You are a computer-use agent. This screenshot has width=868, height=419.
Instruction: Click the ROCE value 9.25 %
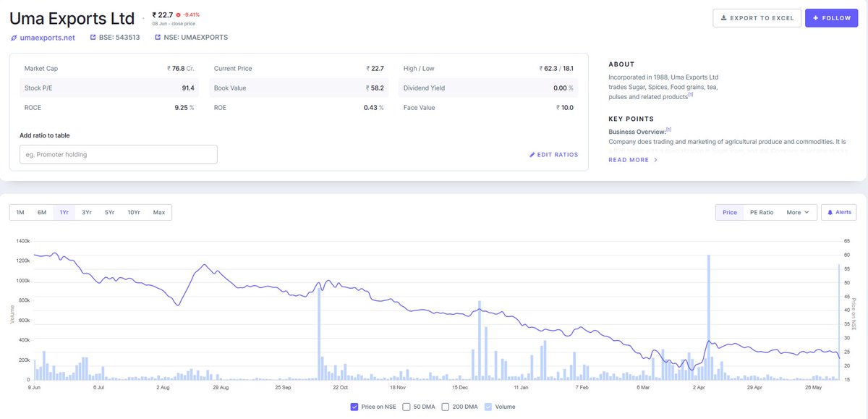tap(183, 107)
